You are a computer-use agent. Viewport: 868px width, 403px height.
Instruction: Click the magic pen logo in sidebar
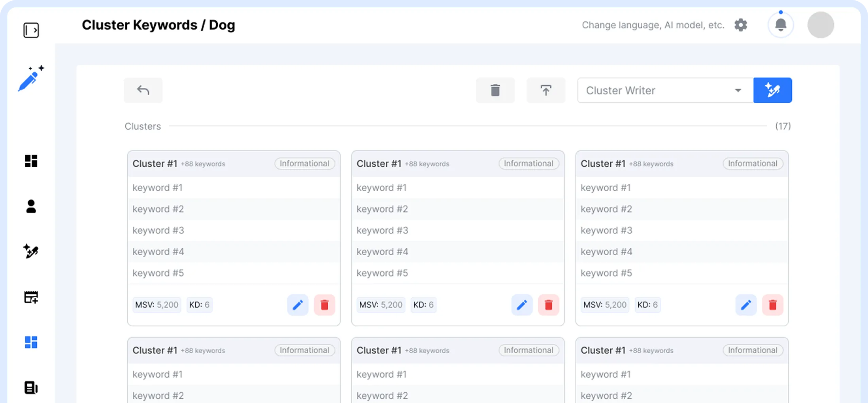[31, 79]
